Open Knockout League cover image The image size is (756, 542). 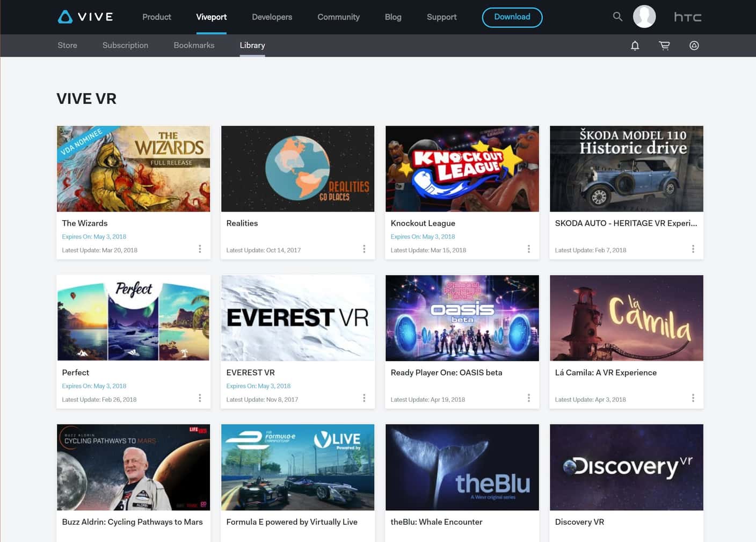click(x=462, y=169)
